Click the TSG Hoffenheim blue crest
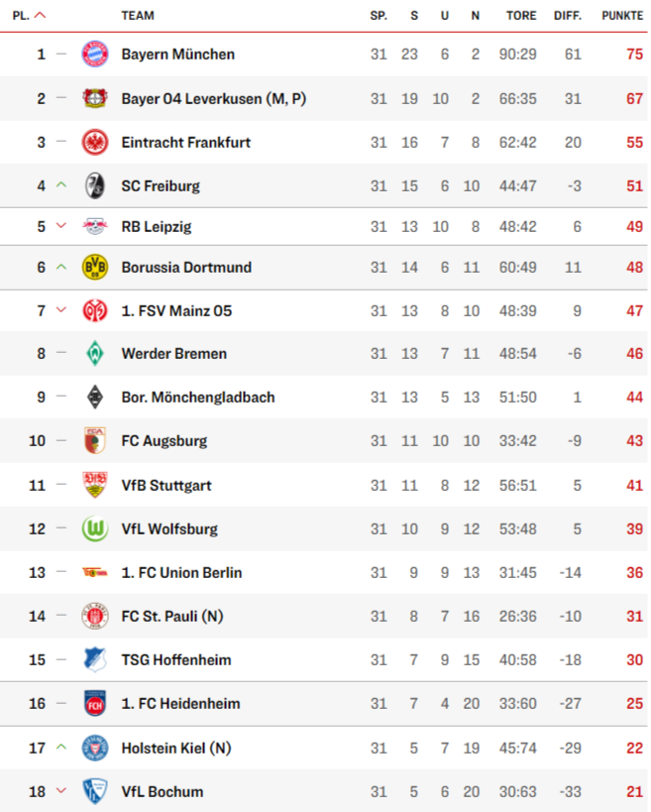 [95, 659]
